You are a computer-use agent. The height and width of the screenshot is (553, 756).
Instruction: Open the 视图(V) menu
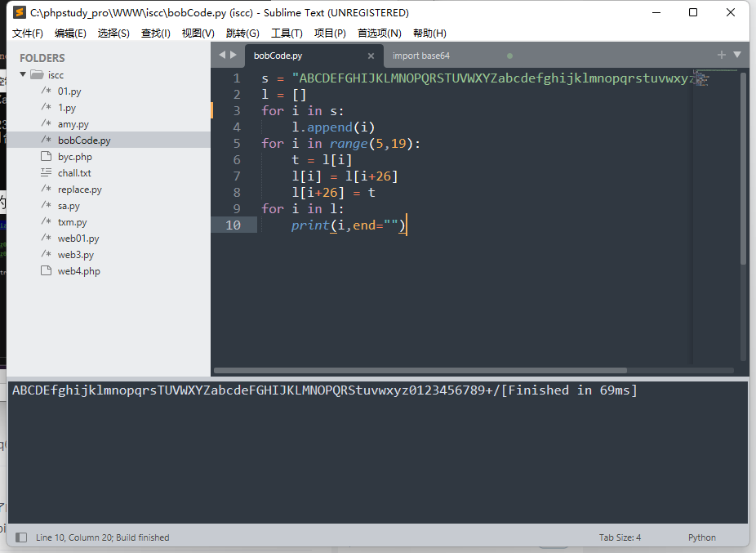click(198, 33)
